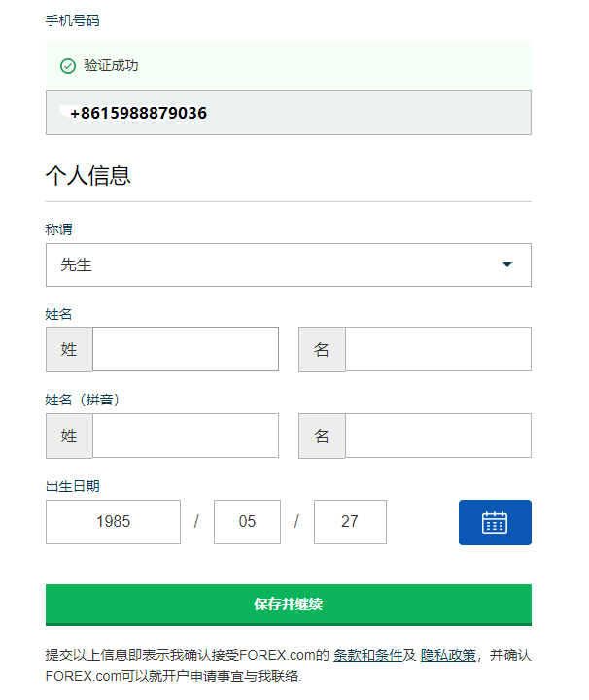Open the 条款和条件 link
This screenshot has width=589, height=700.
[x=368, y=655]
